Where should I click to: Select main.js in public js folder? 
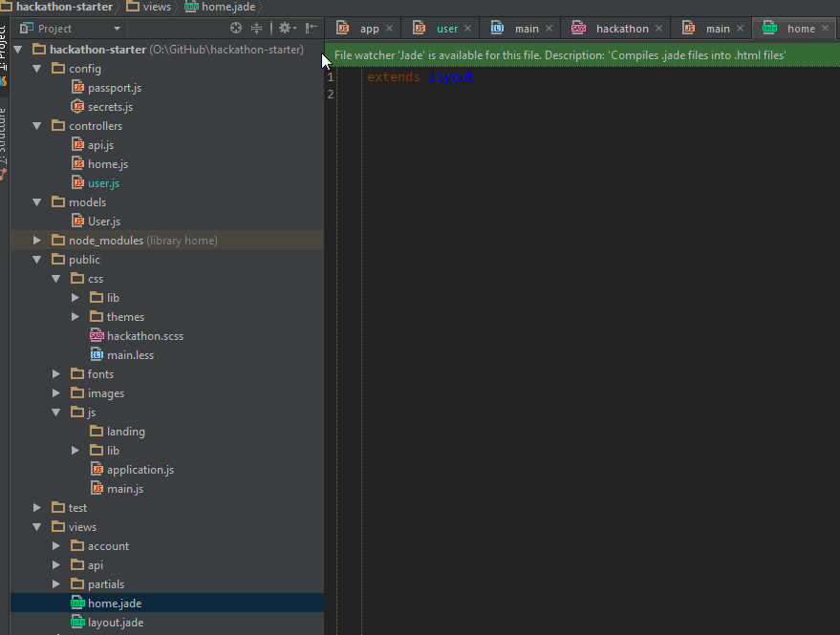click(125, 489)
